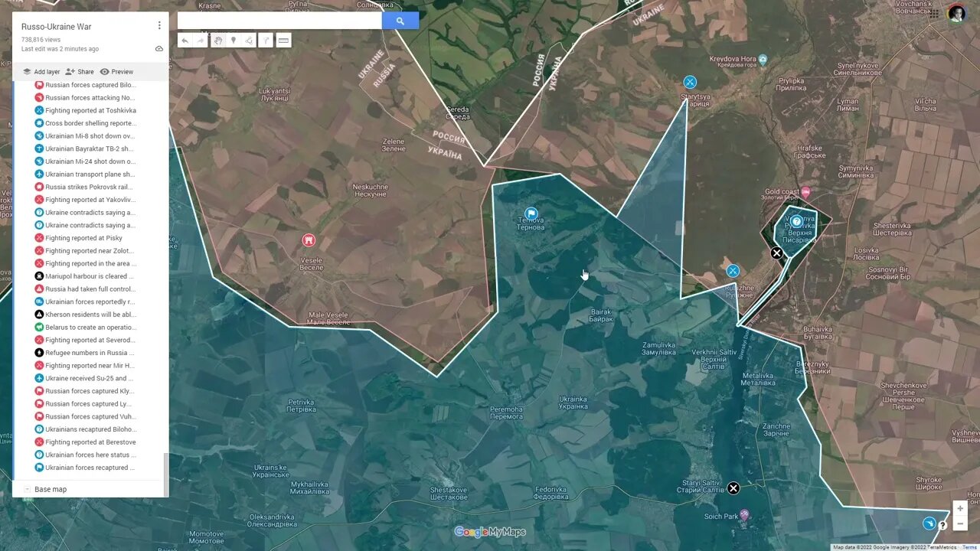Click the black X marker at Staryi Saltiv

tap(733, 488)
